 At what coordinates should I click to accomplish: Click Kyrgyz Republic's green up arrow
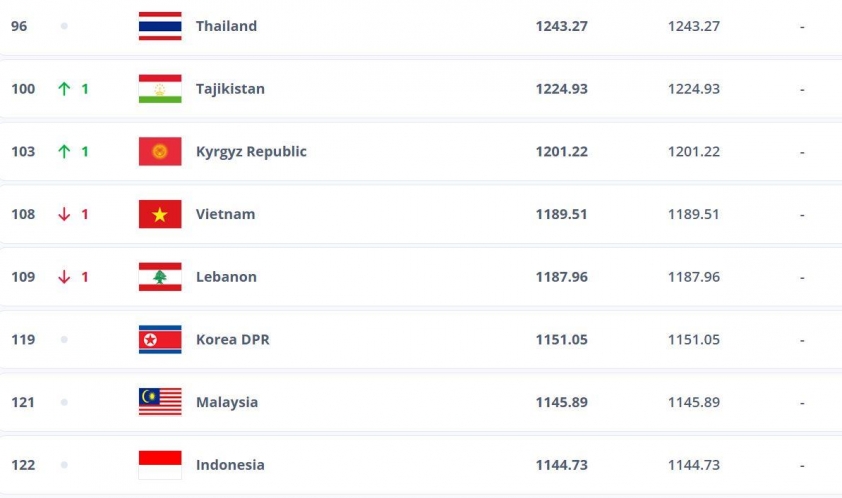tap(64, 152)
